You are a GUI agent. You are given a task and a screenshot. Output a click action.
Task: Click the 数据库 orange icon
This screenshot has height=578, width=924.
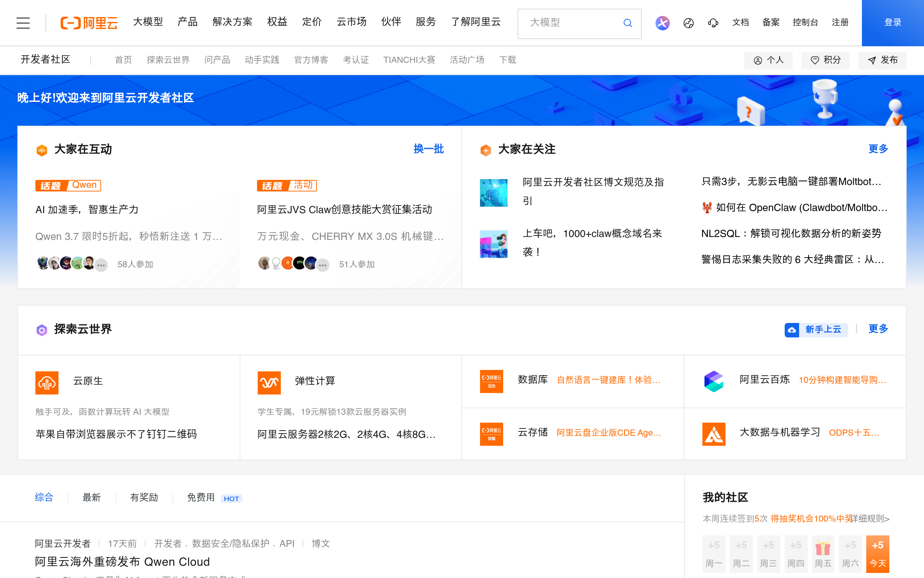click(491, 381)
